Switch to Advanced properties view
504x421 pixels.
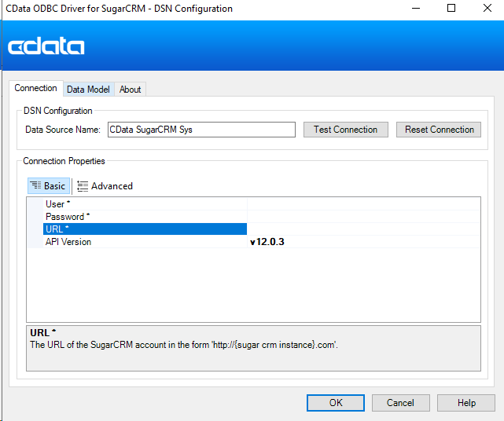(105, 186)
